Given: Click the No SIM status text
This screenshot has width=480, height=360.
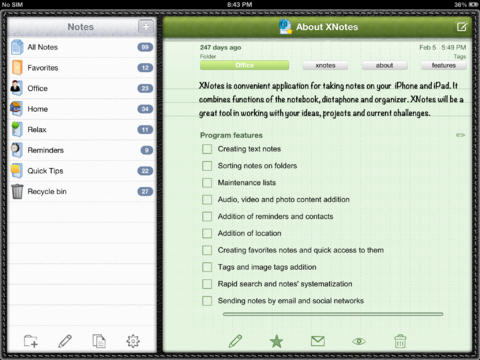Looking at the screenshot, I should pyautogui.click(x=12, y=4).
